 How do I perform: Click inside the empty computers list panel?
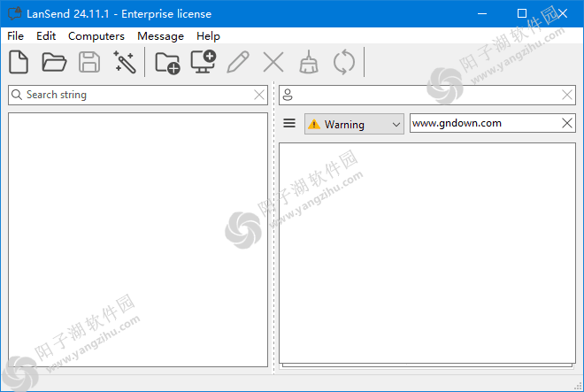coord(138,240)
